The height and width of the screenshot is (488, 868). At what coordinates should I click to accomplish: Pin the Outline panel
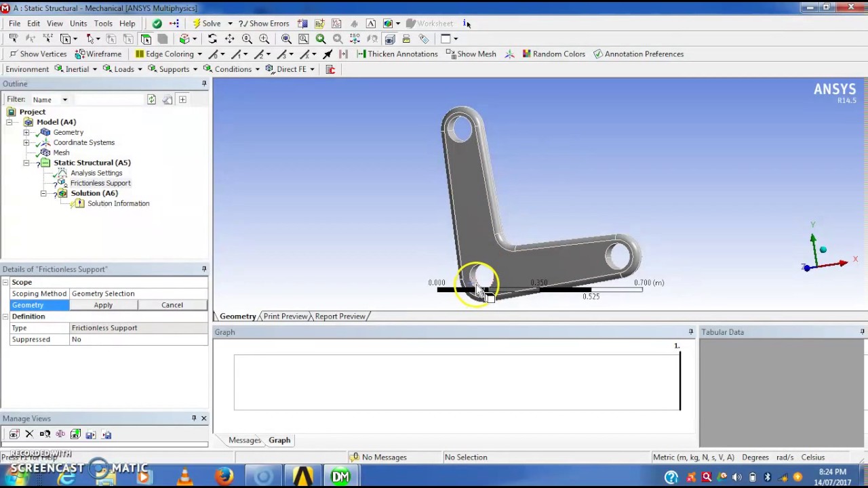(204, 84)
